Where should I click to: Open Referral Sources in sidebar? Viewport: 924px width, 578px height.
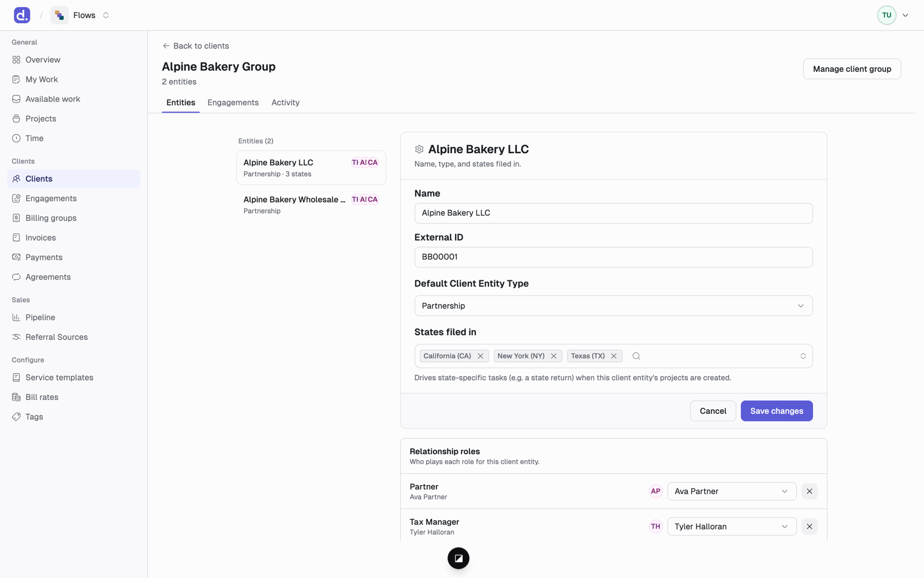pyautogui.click(x=73, y=337)
